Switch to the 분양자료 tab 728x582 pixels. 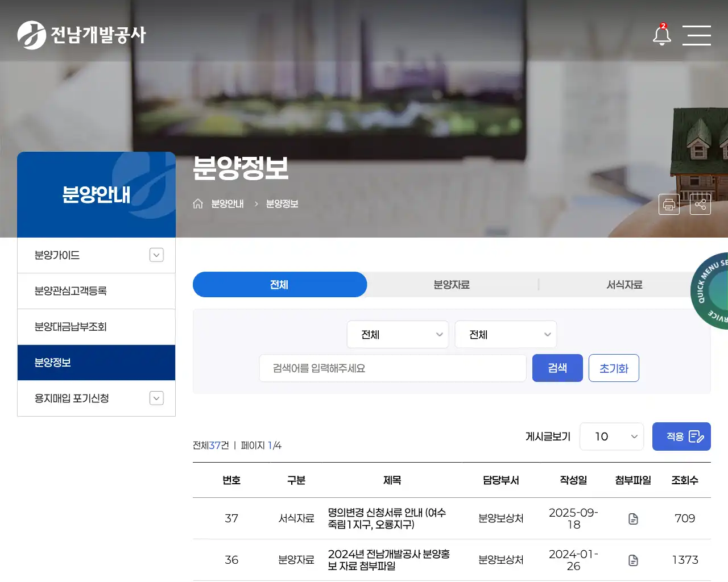tap(452, 284)
